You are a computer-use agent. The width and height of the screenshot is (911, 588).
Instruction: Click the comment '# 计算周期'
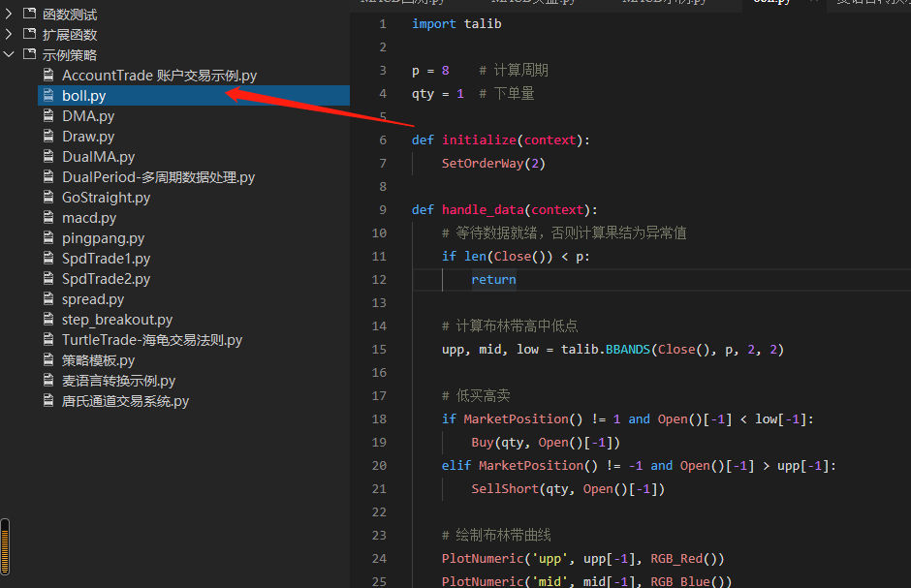[x=514, y=71]
